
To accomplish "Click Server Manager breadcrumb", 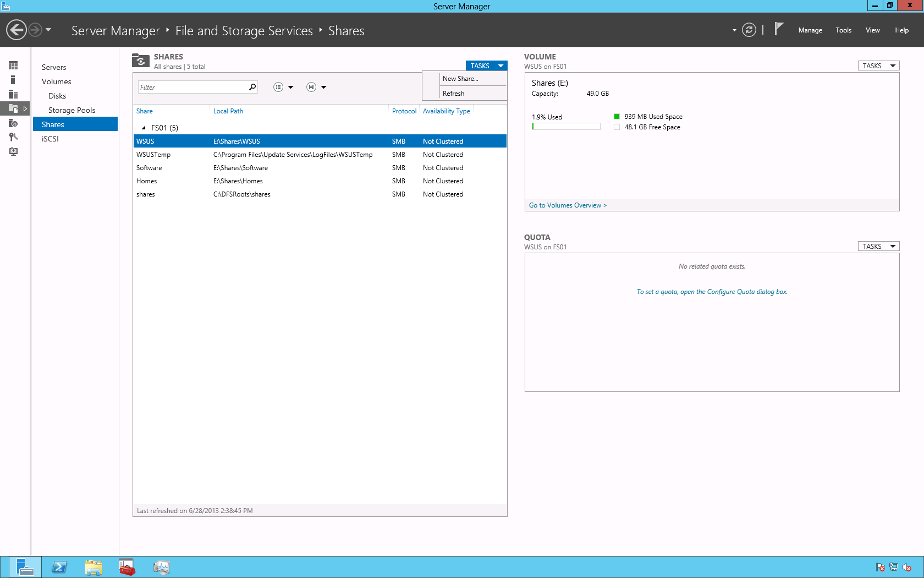I will [116, 31].
